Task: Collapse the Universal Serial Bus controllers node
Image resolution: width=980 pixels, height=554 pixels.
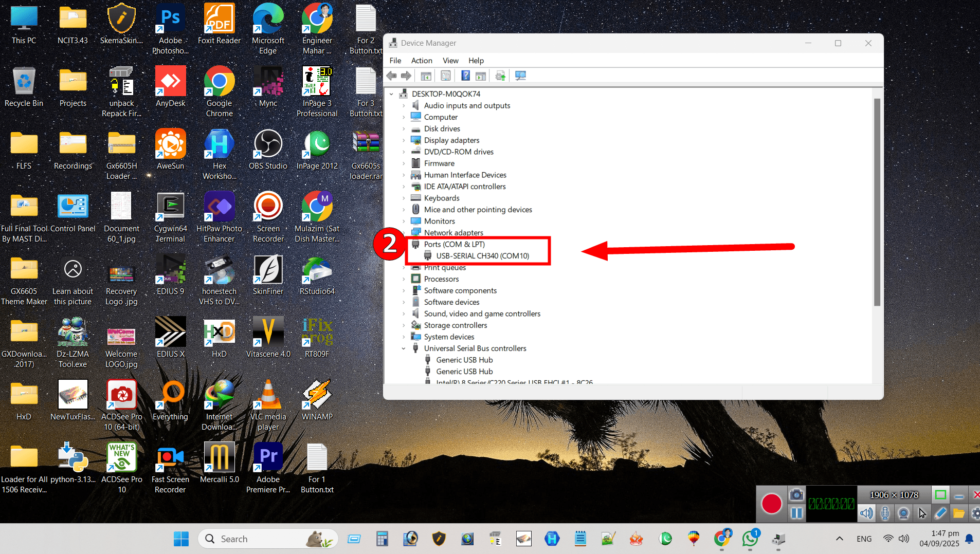Action: coord(405,348)
